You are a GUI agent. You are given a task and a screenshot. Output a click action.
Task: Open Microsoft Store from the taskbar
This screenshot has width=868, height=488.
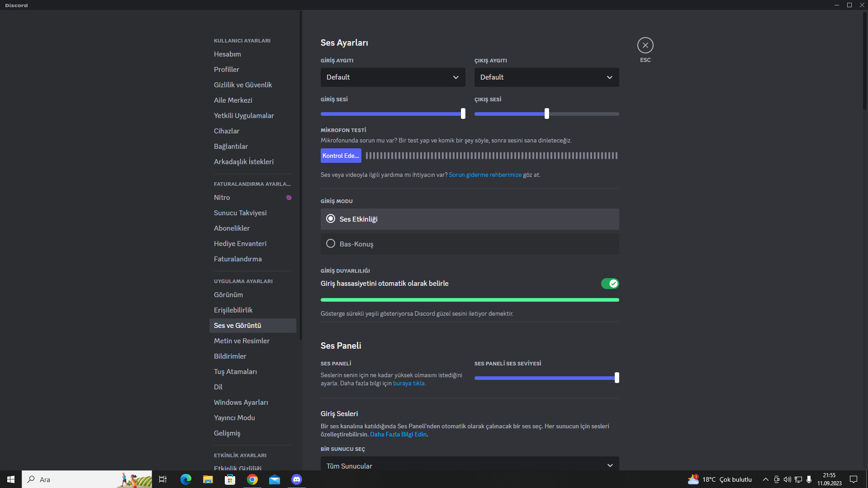pos(230,479)
